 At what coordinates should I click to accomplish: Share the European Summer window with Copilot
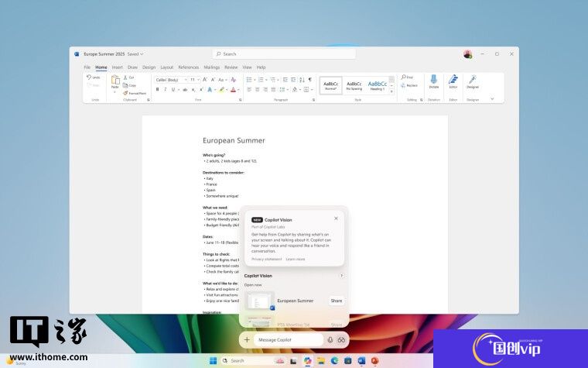[337, 301]
